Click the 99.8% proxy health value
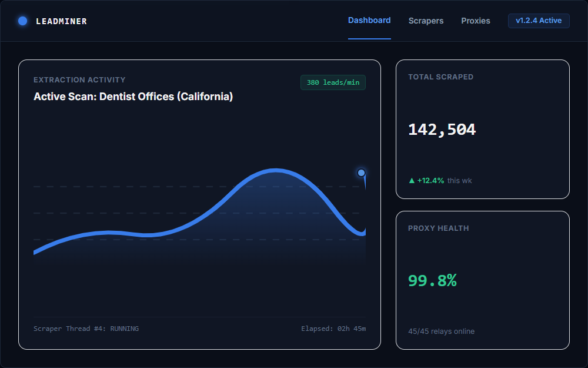Viewport: 588px width, 368px height. (x=432, y=280)
